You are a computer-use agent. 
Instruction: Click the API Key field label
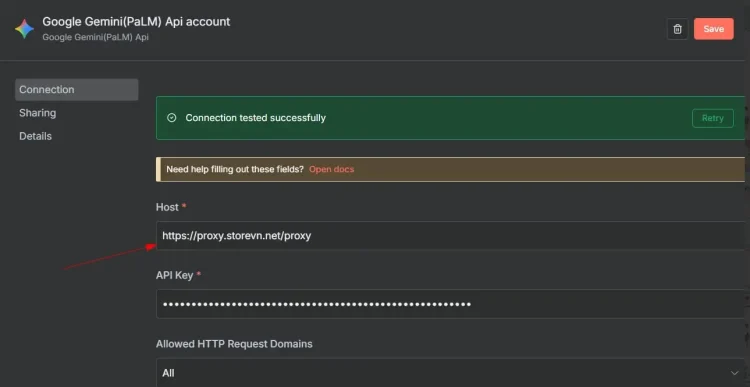pyautogui.click(x=174, y=276)
